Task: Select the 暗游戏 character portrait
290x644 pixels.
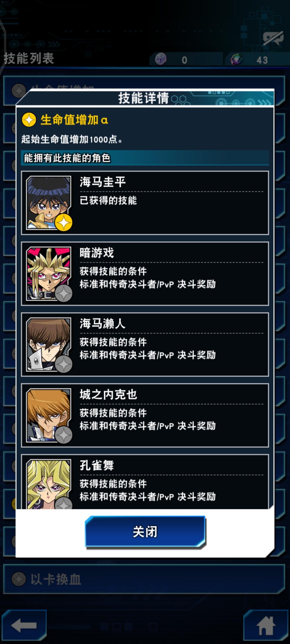Action: click(x=49, y=274)
